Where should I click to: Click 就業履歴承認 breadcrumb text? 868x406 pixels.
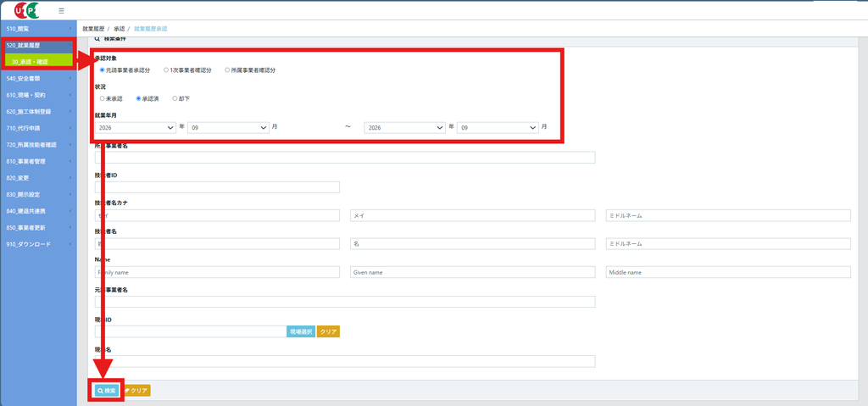click(x=151, y=28)
